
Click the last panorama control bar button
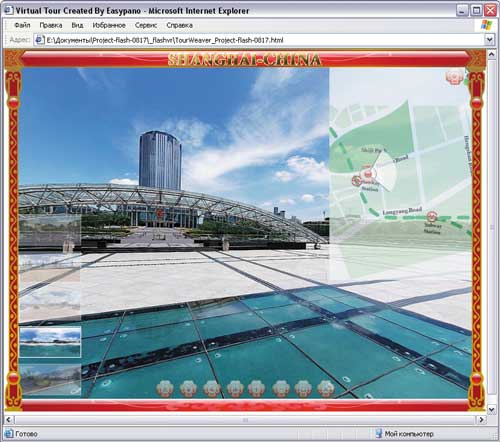click(326, 389)
